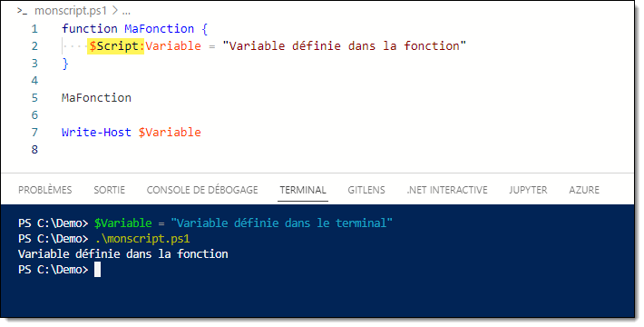Click the Write-Host command on line 7
Image resolution: width=644 pixels, height=327 pixels.
click(x=96, y=133)
